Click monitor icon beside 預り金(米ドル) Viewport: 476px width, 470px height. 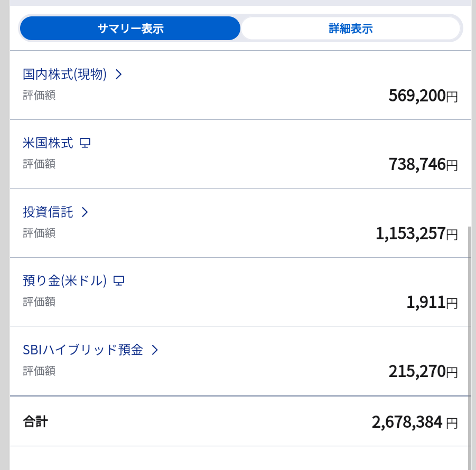tap(119, 280)
